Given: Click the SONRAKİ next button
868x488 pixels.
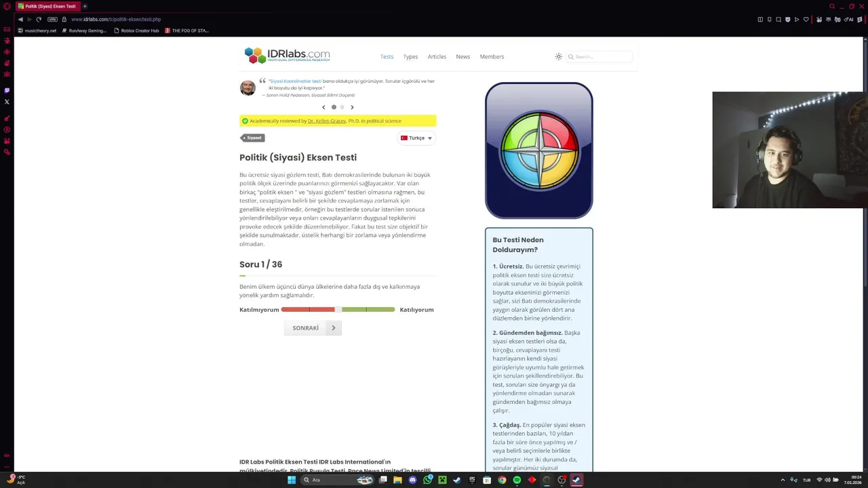Looking at the screenshot, I should pyautogui.click(x=313, y=328).
